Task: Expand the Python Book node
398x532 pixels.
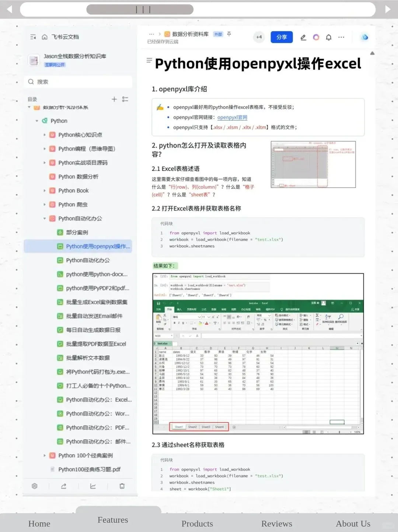Action: [x=45, y=191]
